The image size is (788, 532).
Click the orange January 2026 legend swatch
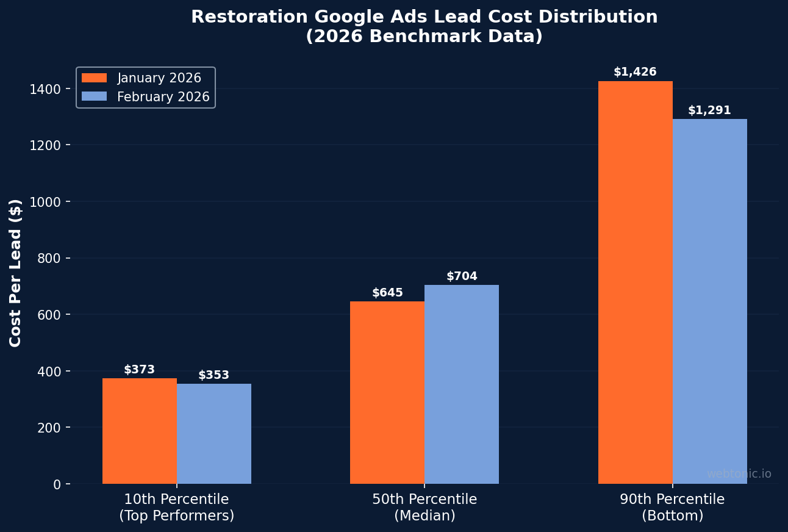[94, 78]
